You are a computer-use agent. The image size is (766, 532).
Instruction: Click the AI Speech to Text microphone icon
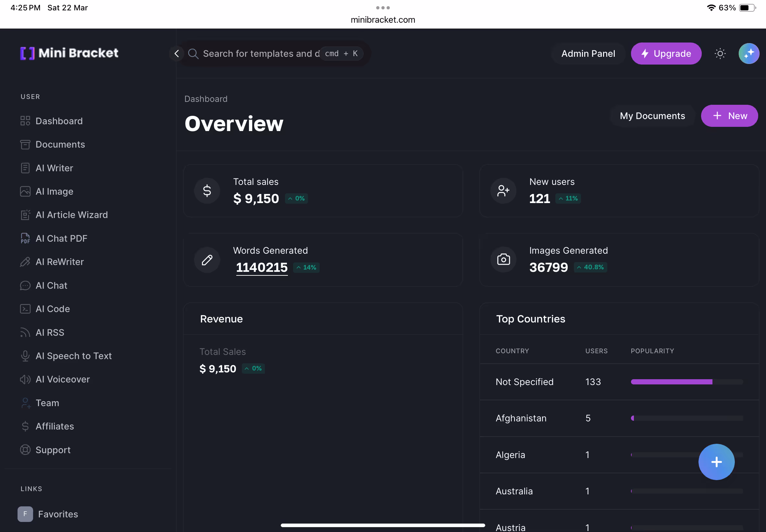pyautogui.click(x=25, y=356)
